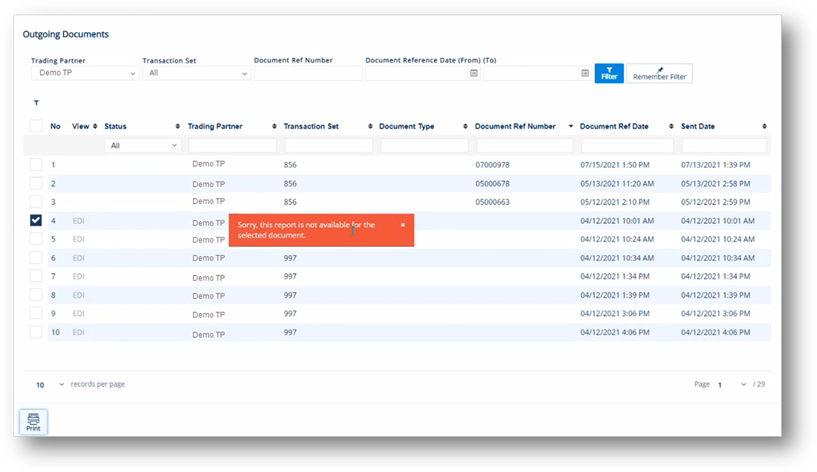Open the Status column filter dropdown
Viewport: 817px width, 472px height.
142,145
